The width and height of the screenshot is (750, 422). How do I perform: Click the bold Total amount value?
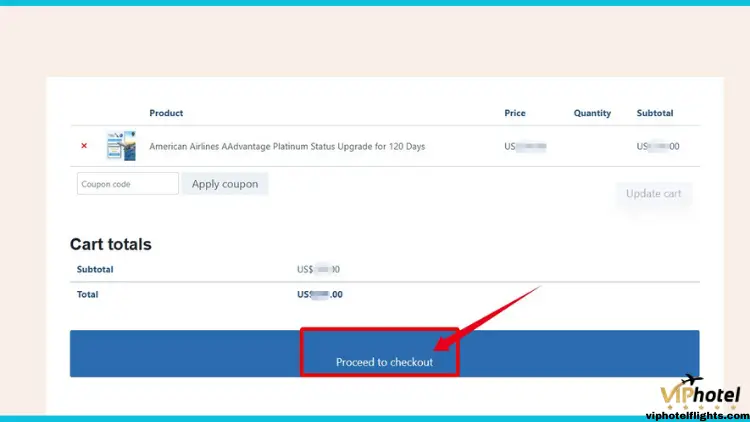(x=320, y=295)
